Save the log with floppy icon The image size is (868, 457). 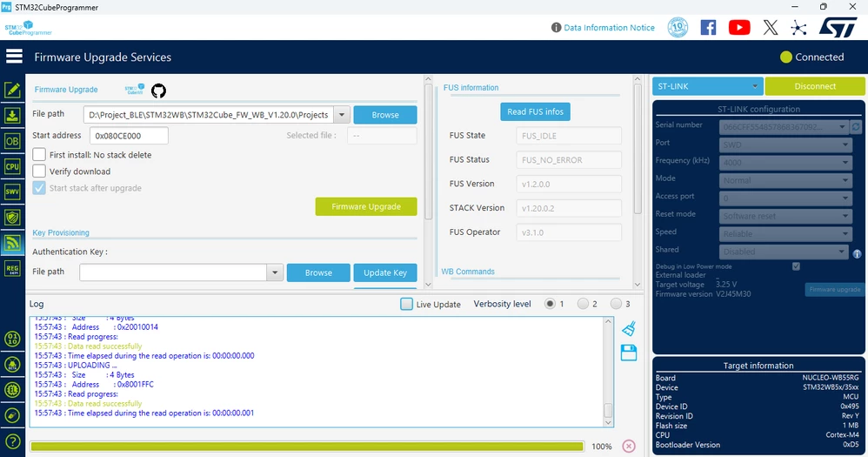[628, 353]
